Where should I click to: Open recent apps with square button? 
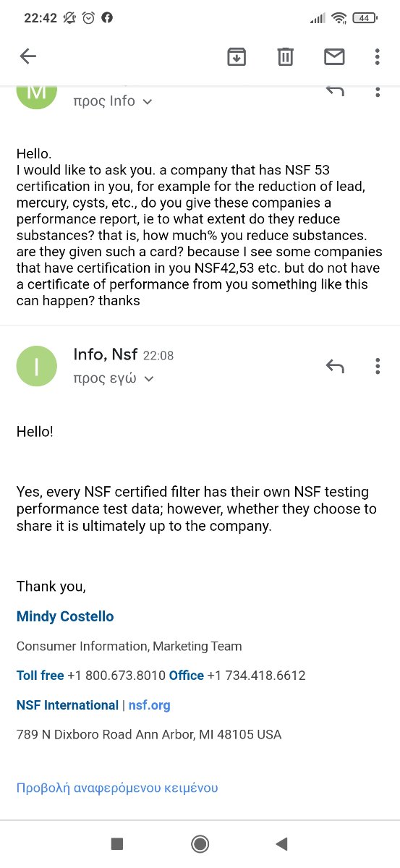click(x=117, y=843)
